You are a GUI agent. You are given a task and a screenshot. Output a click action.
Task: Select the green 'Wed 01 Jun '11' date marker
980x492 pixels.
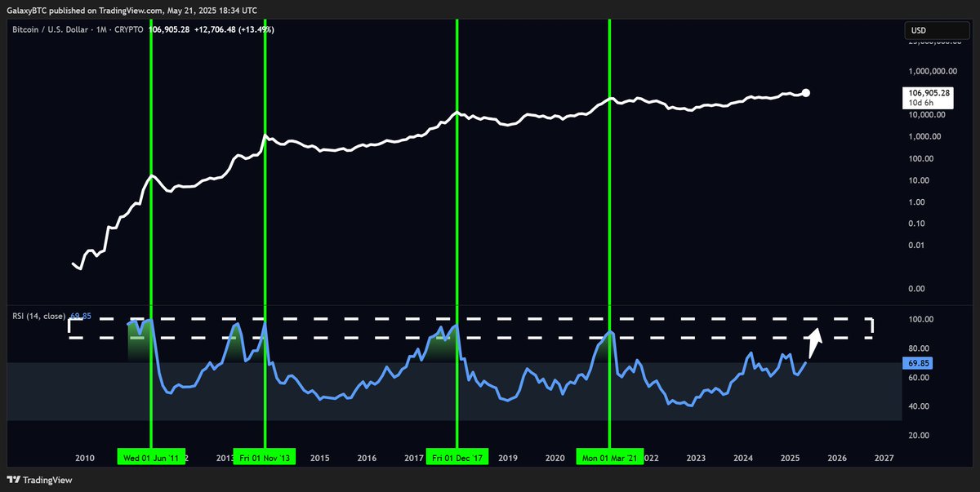(x=152, y=457)
